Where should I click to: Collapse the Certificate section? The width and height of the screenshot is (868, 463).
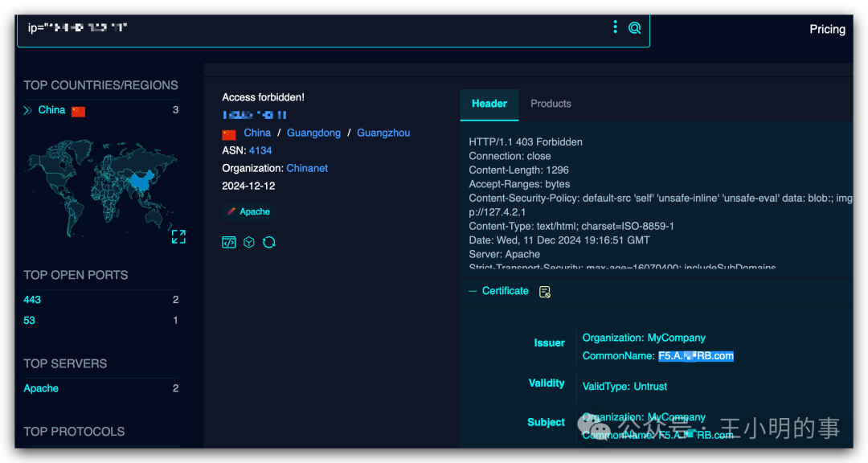click(x=473, y=291)
